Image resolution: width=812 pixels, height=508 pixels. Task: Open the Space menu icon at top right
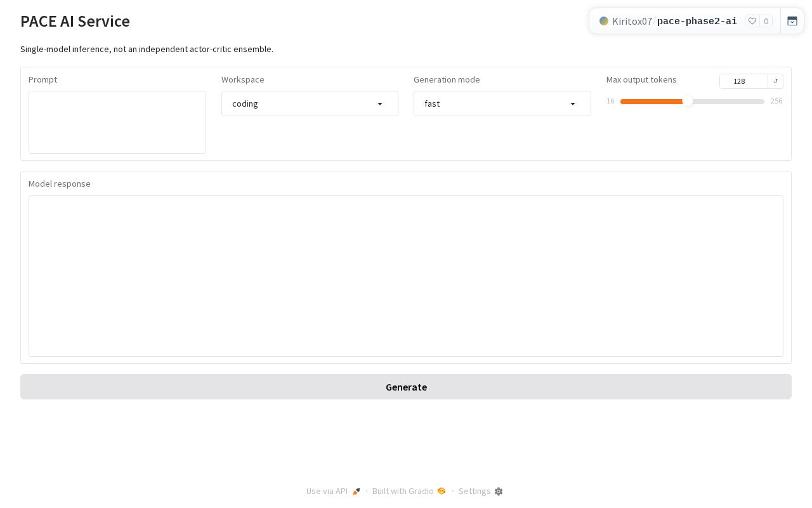pos(792,21)
